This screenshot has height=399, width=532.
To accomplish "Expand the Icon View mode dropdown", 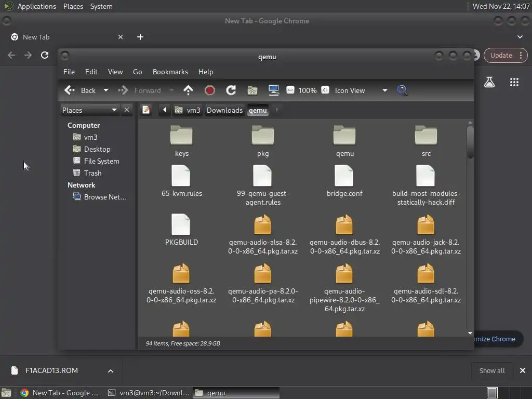I will pos(384,90).
